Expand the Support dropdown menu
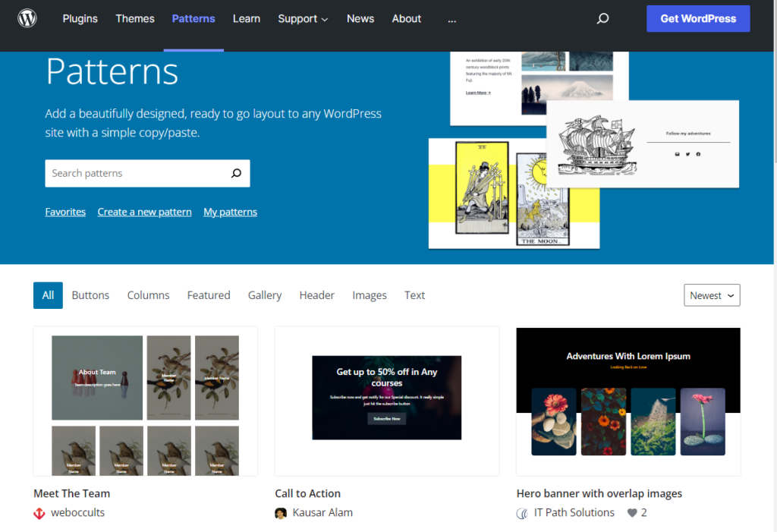The height and width of the screenshot is (532, 777). 303,18
